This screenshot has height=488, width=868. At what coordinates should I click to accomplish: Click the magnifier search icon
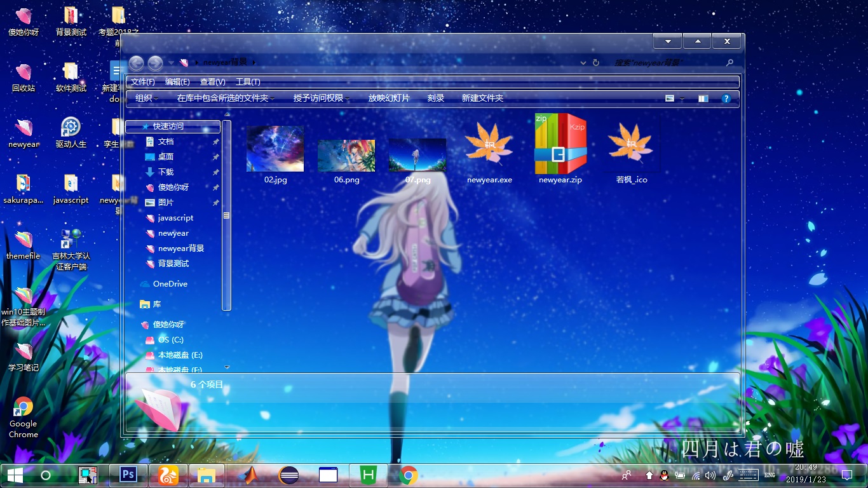[730, 63]
